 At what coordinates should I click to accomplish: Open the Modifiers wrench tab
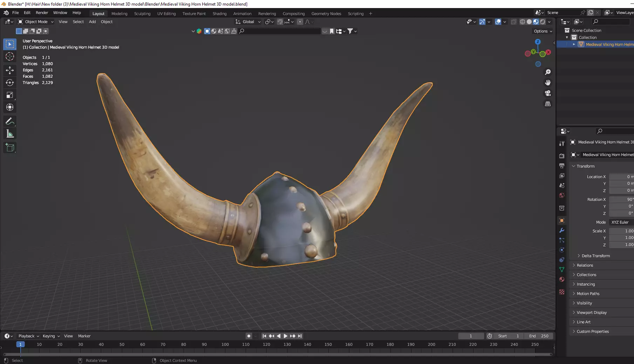point(562,230)
